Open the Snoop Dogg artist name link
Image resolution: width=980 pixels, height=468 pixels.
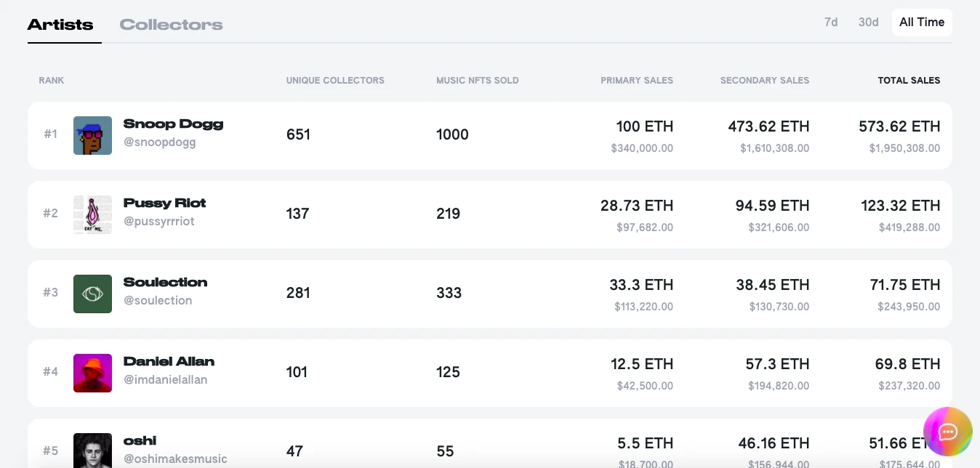pyautogui.click(x=173, y=124)
